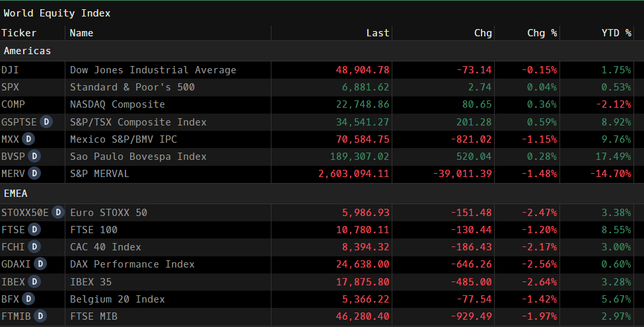Sort by the YTD % column header

pyautogui.click(x=597, y=33)
